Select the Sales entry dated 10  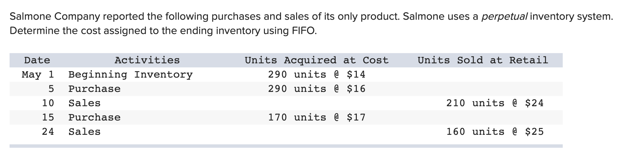click(x=84, y=103)
